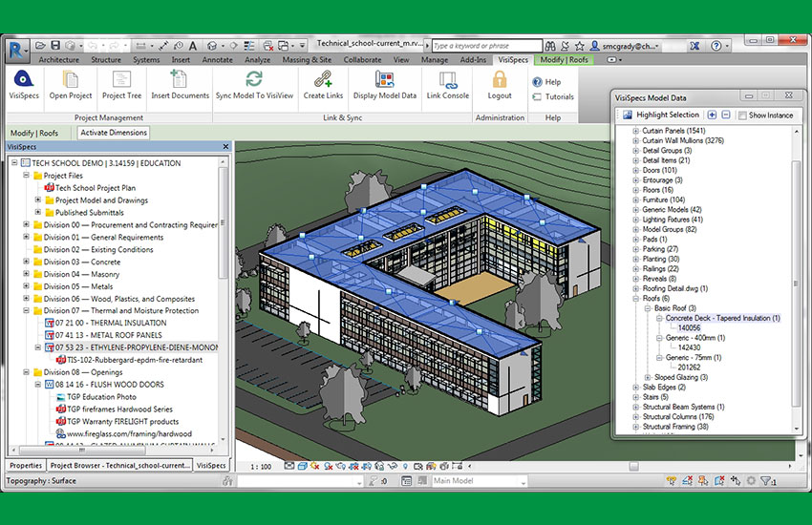
Task: Collapse the Roofs (6) tree node
Action: pos(636,298)
